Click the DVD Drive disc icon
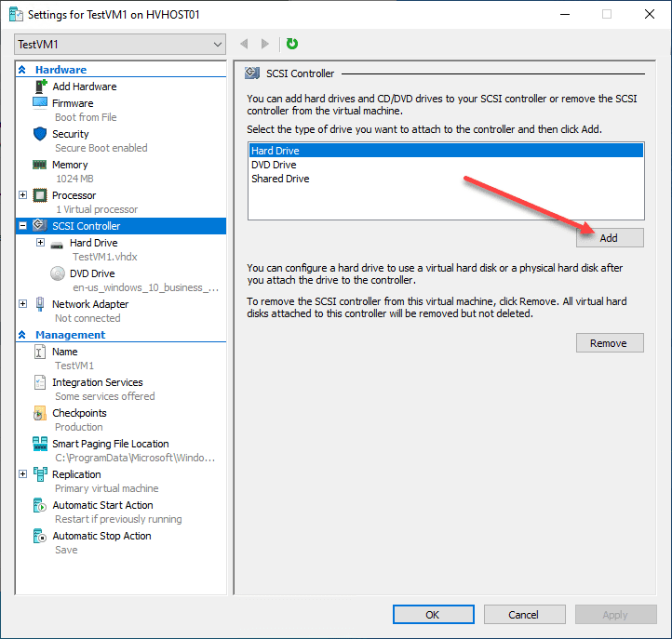The height and width of the screenshot is (639, 672). pos(58,273)
